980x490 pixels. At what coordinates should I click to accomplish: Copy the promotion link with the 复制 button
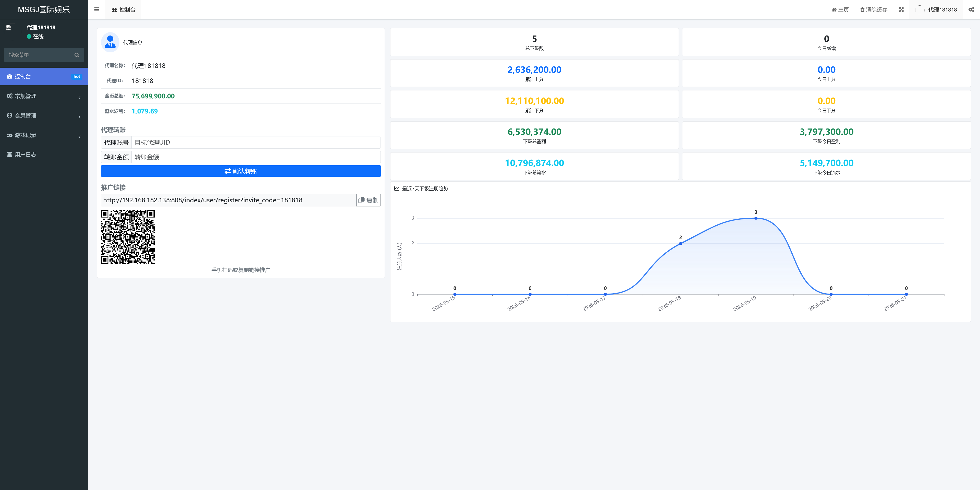point(368,200)
